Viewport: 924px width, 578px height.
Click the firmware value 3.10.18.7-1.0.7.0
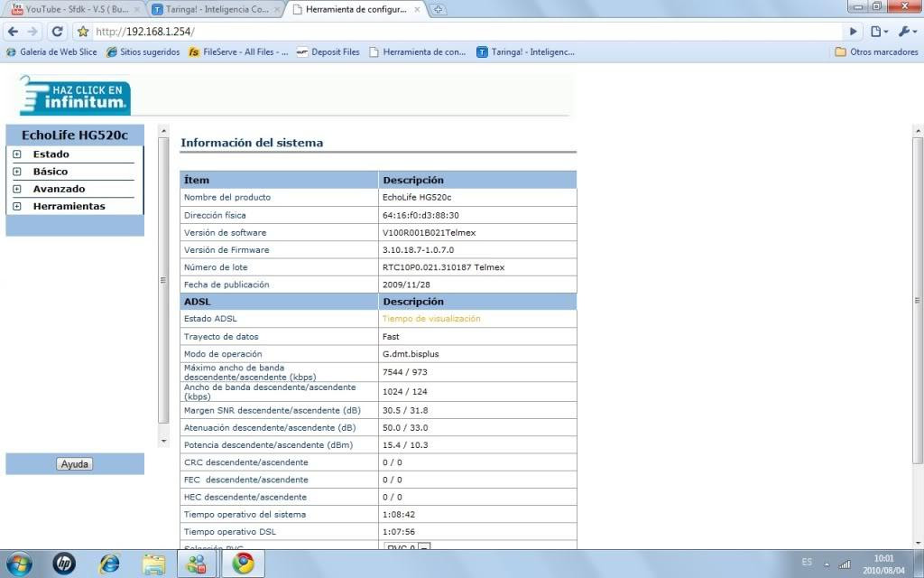(419, 250)
